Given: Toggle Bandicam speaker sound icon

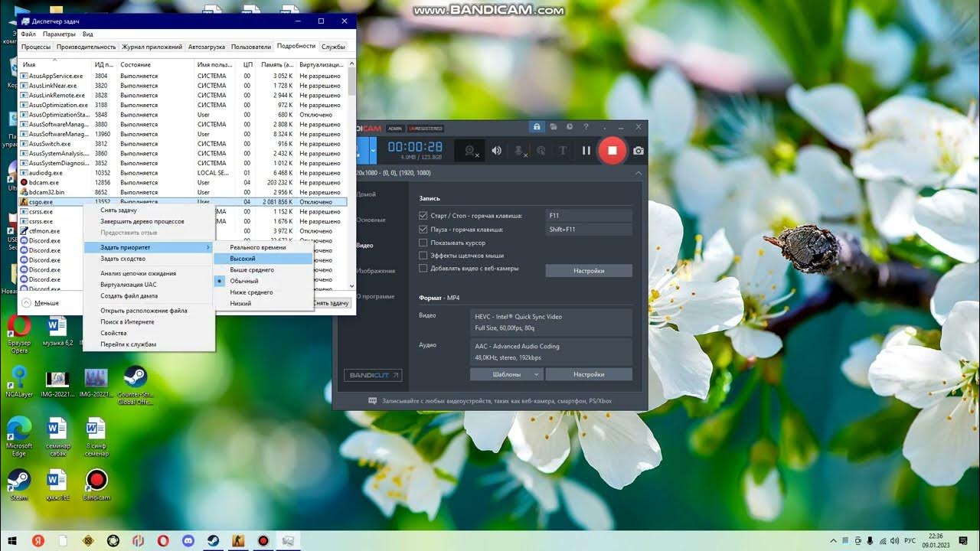Looking at the screenshot, I should 497,151.
